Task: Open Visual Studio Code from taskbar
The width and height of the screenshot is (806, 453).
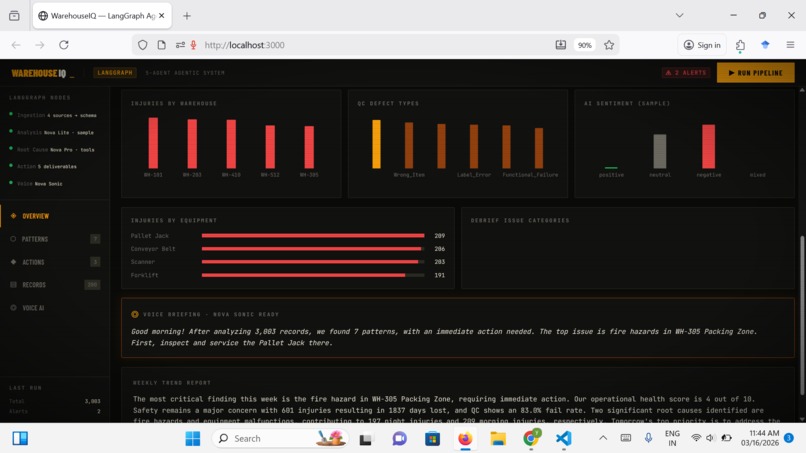Action: pyautogui.click(x=563, y=439)
